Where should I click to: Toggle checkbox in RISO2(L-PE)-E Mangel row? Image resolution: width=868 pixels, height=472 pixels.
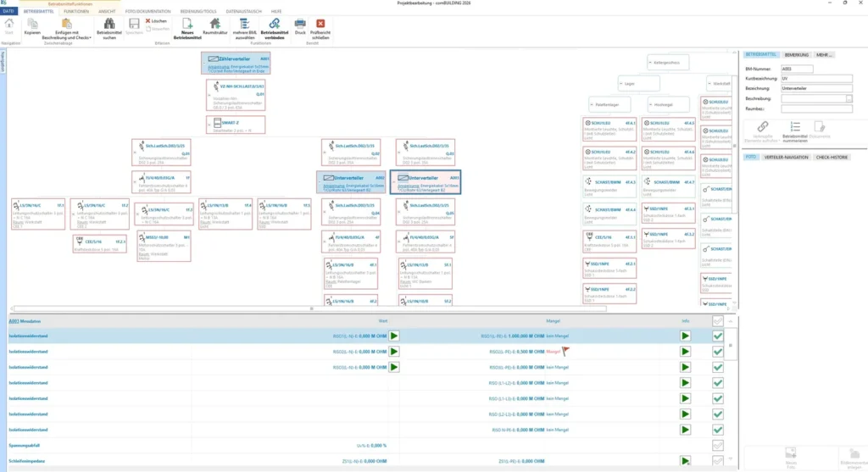click(718, 352)
